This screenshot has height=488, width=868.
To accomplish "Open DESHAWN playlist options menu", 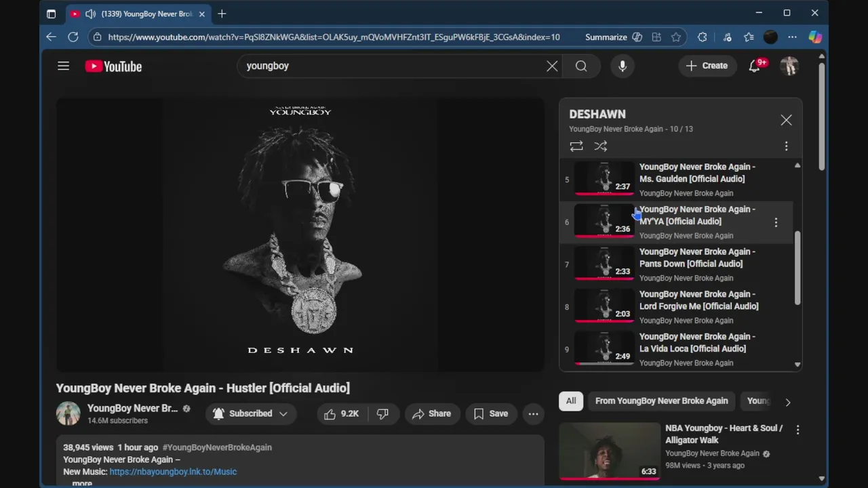I will 786,146.
